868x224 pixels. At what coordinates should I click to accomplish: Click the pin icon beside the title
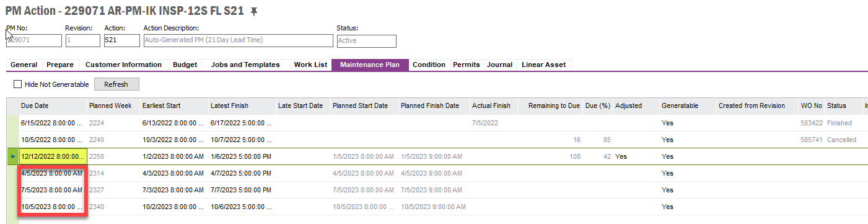tap(254, 12)
